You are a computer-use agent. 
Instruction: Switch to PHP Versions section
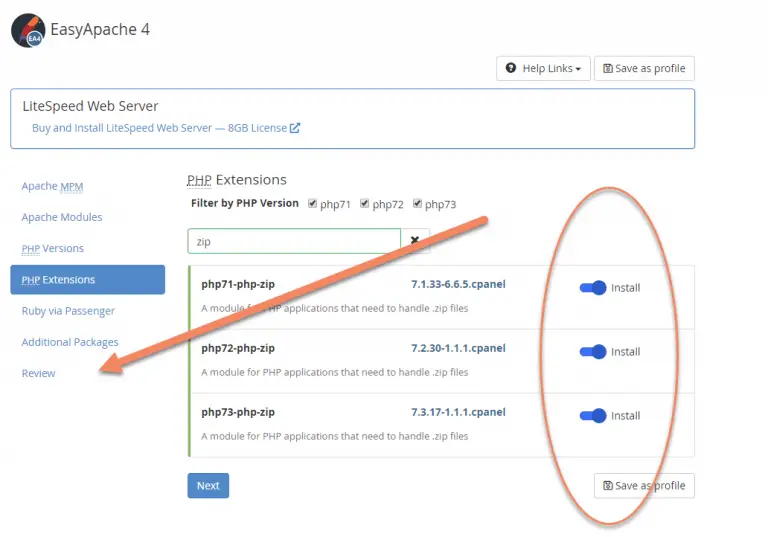pos(52,248)
